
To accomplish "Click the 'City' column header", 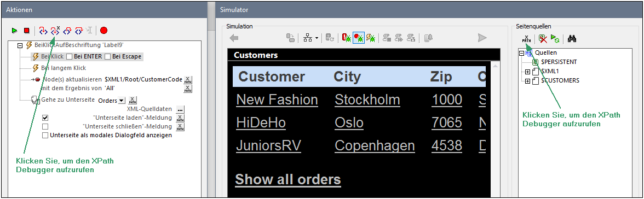I will pyautogui.click(x=347, y=77).
